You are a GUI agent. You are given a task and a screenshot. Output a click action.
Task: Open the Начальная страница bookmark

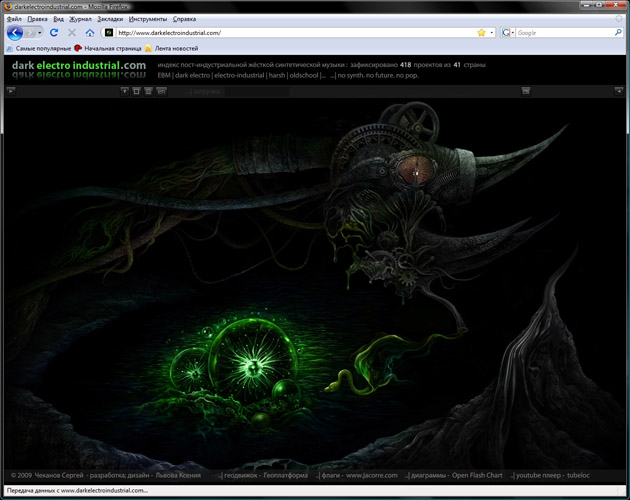(x=108, y=48)
